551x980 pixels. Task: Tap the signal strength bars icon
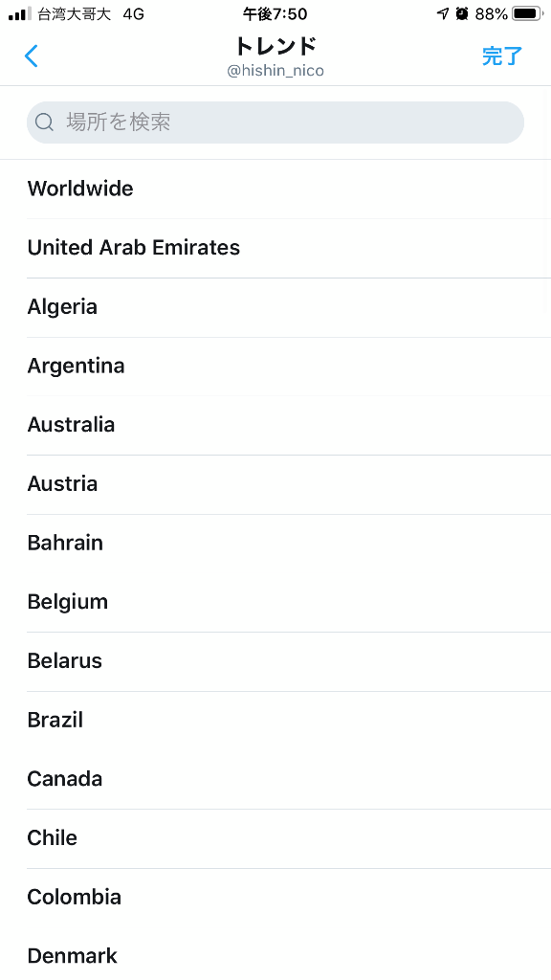[x=20, y=13]
